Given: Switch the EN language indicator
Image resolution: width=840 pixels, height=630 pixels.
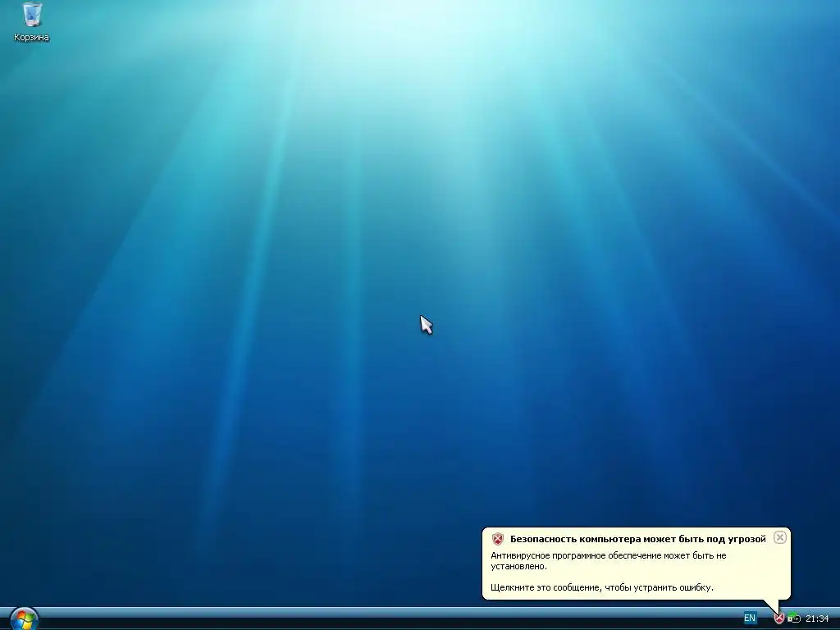Looking at the screenshot, I should click(750, 619).
